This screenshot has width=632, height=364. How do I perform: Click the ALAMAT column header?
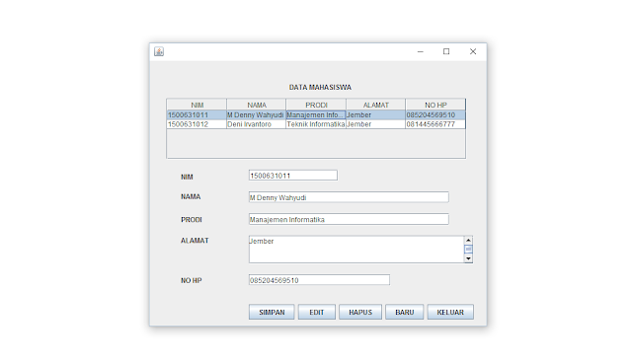click(x=375, y=105)
